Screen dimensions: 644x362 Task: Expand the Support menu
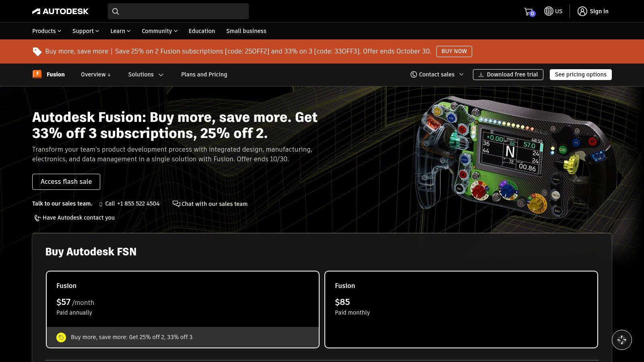pos(86,31)
